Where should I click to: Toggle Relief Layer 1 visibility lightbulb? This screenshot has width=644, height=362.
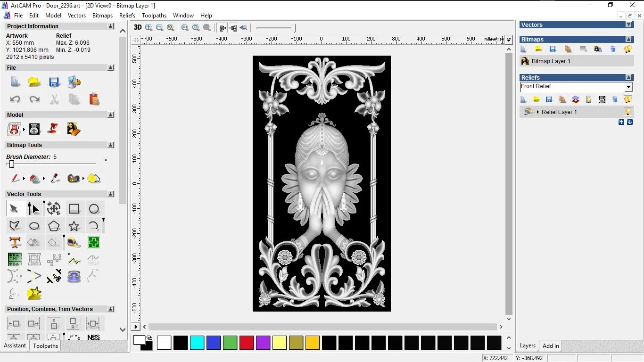(x=627, y=112)
